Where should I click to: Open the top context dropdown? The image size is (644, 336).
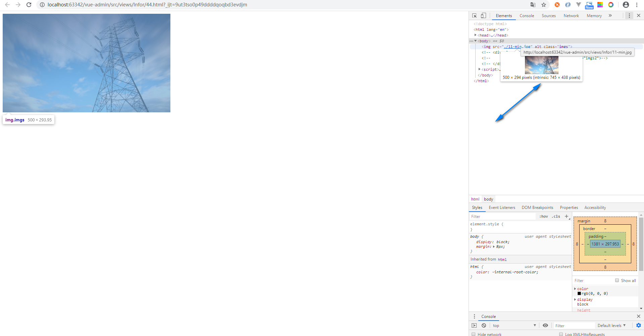[514, 326]
